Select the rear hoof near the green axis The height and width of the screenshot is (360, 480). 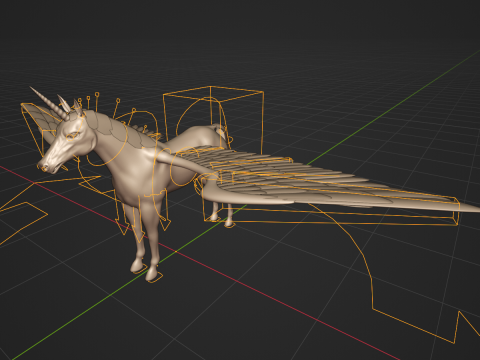pyautogui.click(x=229, y=223)
